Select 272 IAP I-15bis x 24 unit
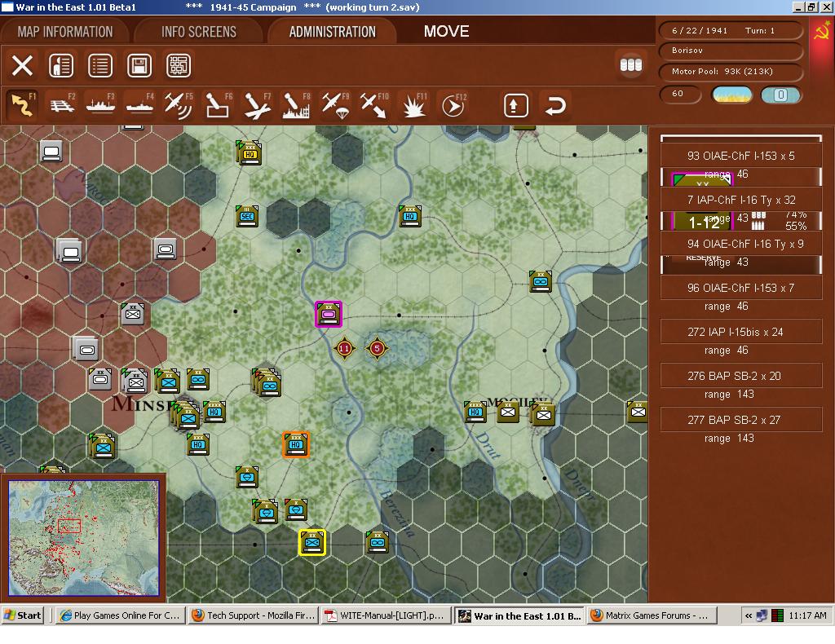835x644 pixels. click(740, 332)
